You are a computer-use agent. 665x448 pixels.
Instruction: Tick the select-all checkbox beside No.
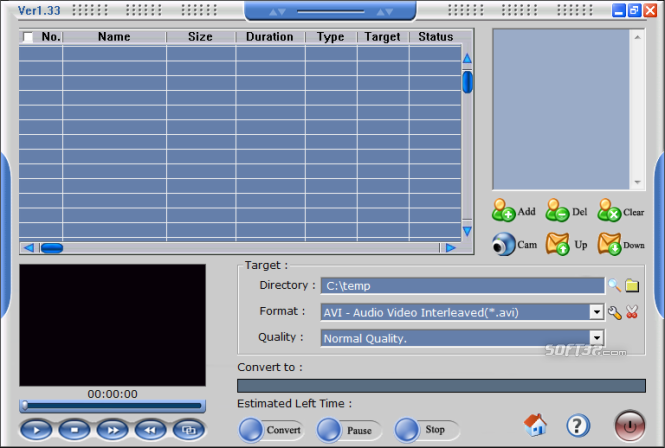[28, 37]
